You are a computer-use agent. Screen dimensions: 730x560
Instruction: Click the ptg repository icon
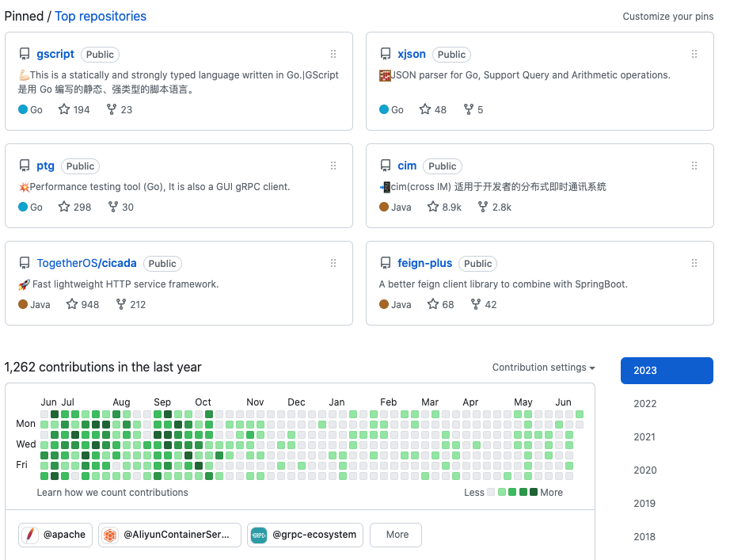(25, 166)
